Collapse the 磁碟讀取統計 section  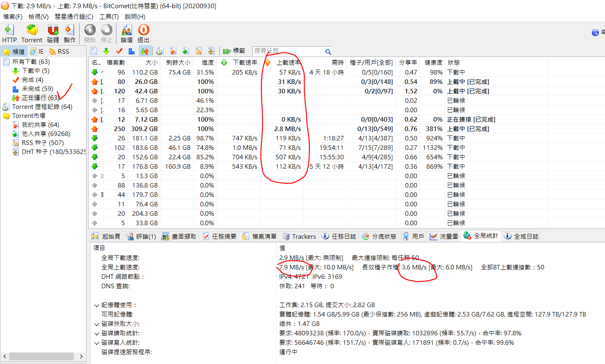click(x=97, y=334)
